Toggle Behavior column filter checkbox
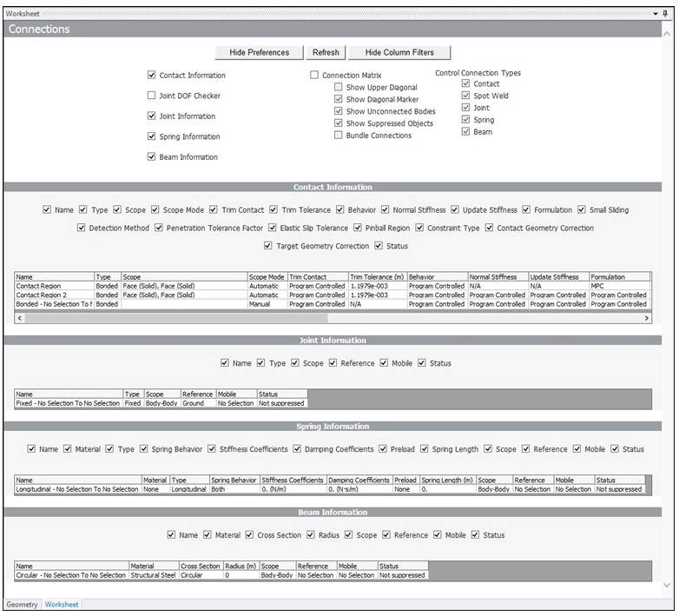Screen dimensions: 679x616 click(x=339, y=209)
